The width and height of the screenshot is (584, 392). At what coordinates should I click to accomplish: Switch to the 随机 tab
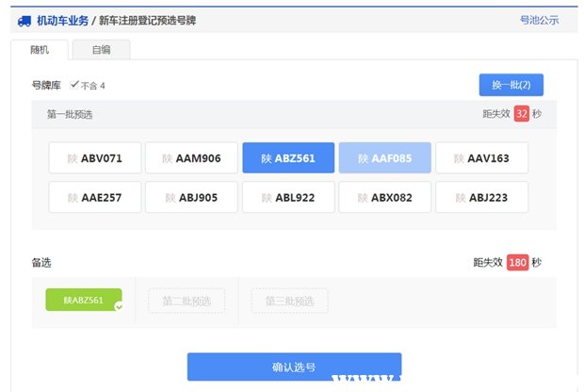(x=41, y=50)
